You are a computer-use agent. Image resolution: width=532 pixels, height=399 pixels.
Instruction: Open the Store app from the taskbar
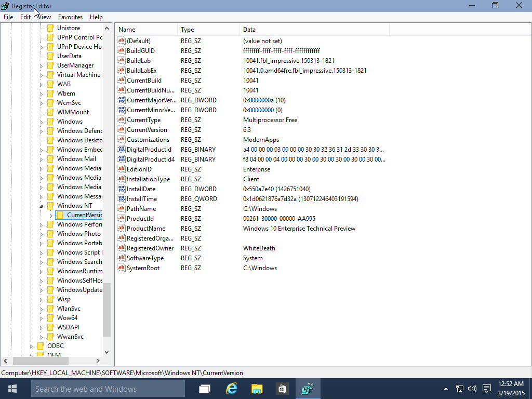pos(282,389)
